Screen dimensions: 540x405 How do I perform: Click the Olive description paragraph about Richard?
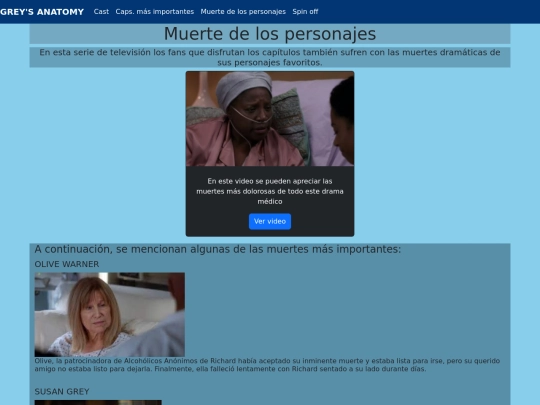[x=267, y=365]
